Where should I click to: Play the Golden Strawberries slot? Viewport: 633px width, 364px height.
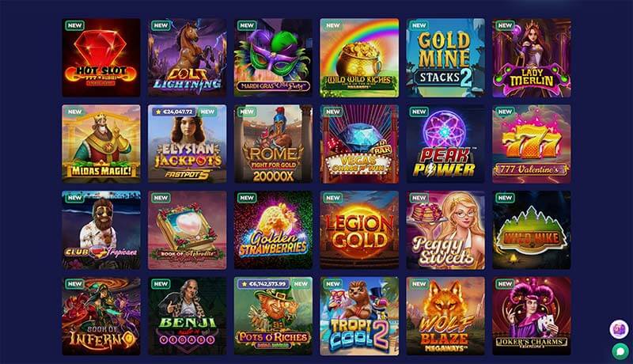point(273,230)
